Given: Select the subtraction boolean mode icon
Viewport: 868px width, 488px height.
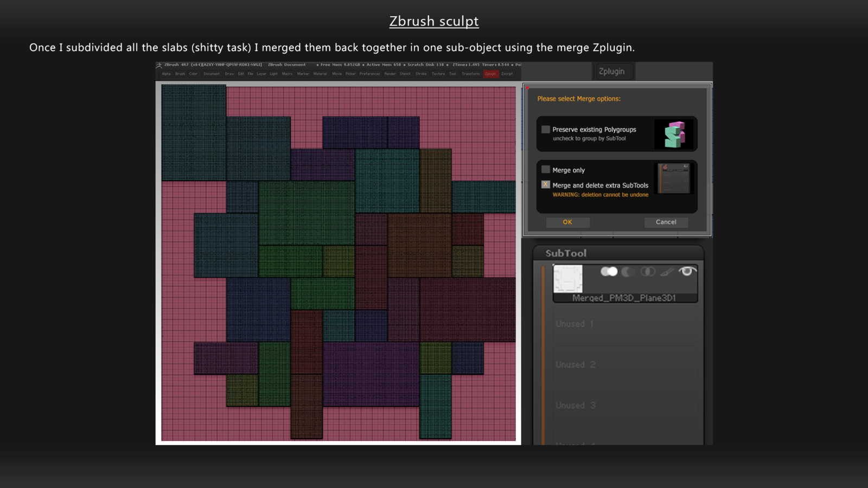Looking at the screenshot, I should pos(628,272).
